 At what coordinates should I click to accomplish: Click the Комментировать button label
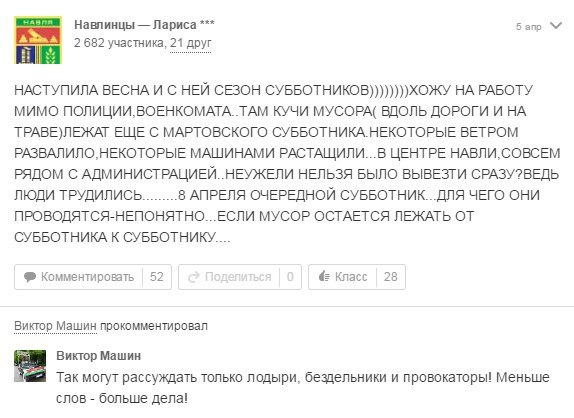click(x=87, y=277)
